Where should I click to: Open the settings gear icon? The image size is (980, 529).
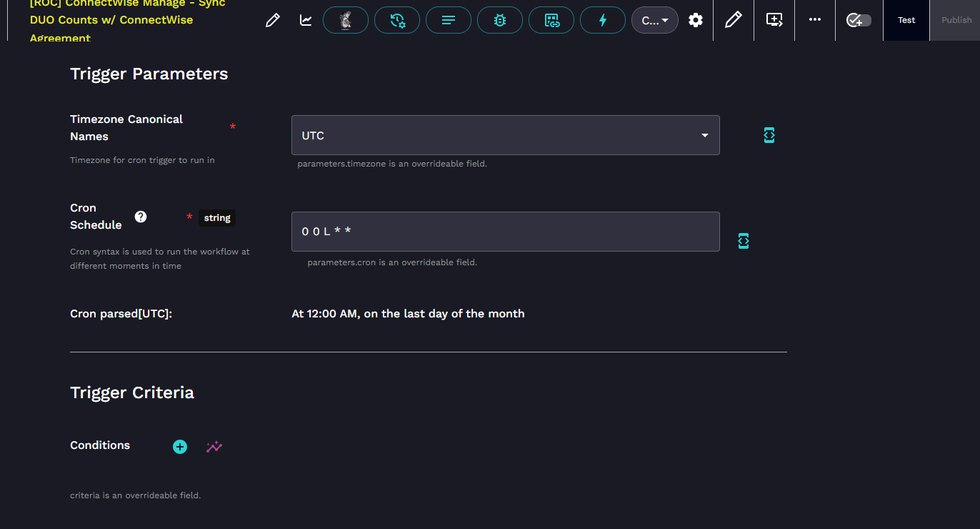[x=696, y=21]
